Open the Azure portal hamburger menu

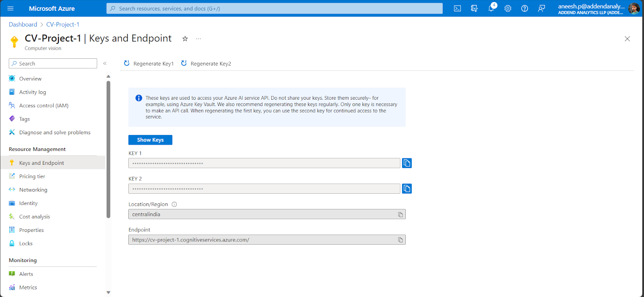[10, 8]
